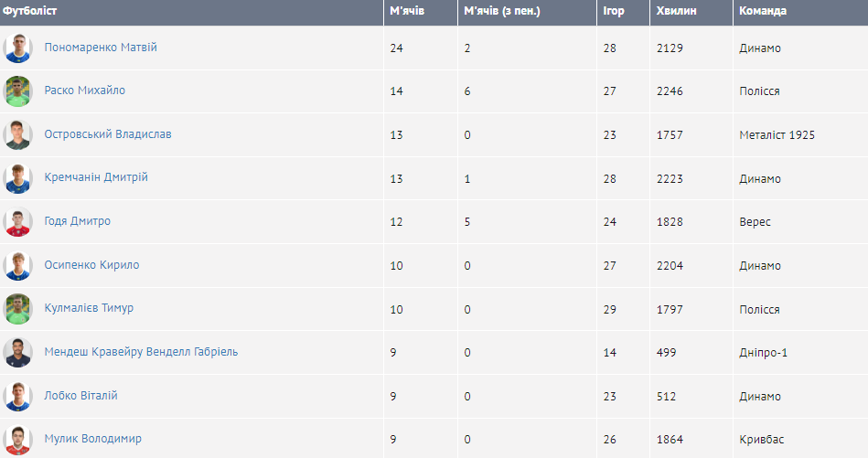This screenshot has height=458, width=868.
Task: Click the Команда column header
Action: (x=763, y=12)
